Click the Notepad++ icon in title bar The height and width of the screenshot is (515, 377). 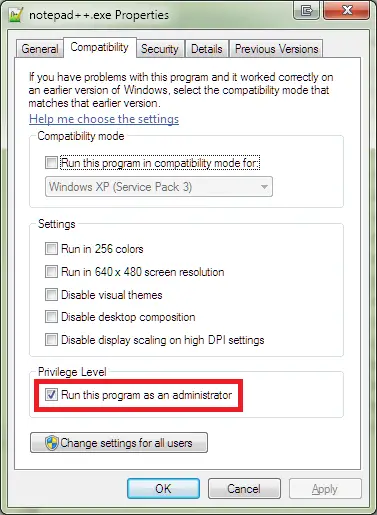(16, 15)
